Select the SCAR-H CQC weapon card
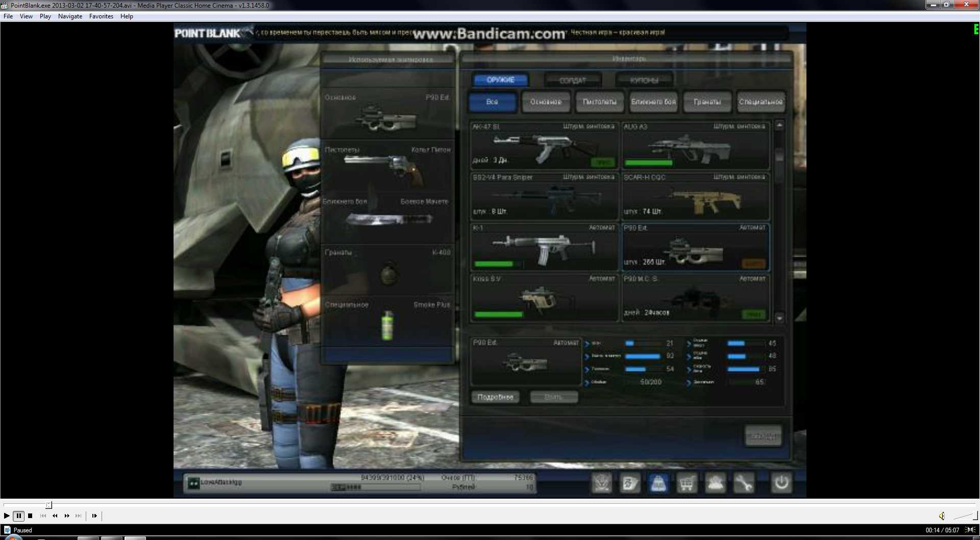 pos(695,197)
